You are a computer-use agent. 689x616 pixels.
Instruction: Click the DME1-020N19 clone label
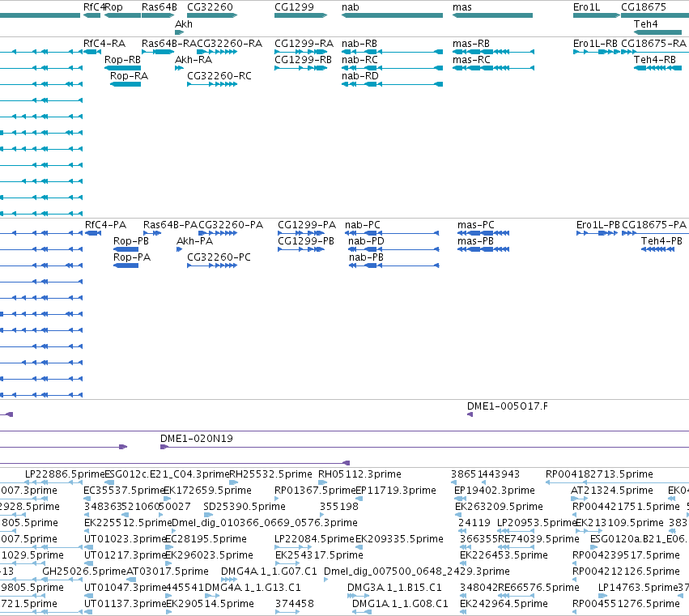(x=197, y=439)
